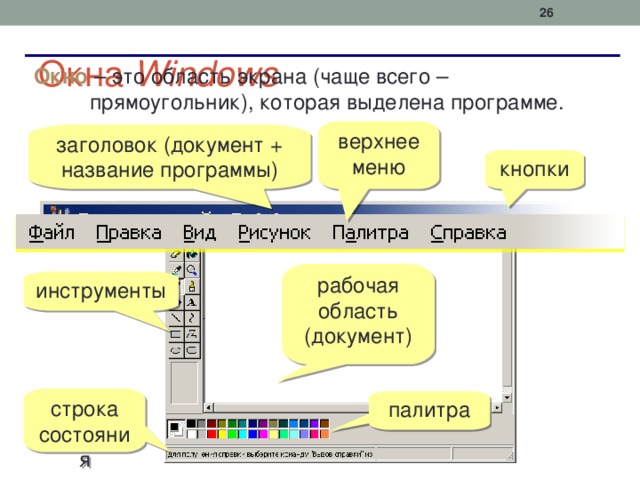This screenshot has width=640, height=480.
Task: Select the lime green palette swatch
Action: click(232, 434)
